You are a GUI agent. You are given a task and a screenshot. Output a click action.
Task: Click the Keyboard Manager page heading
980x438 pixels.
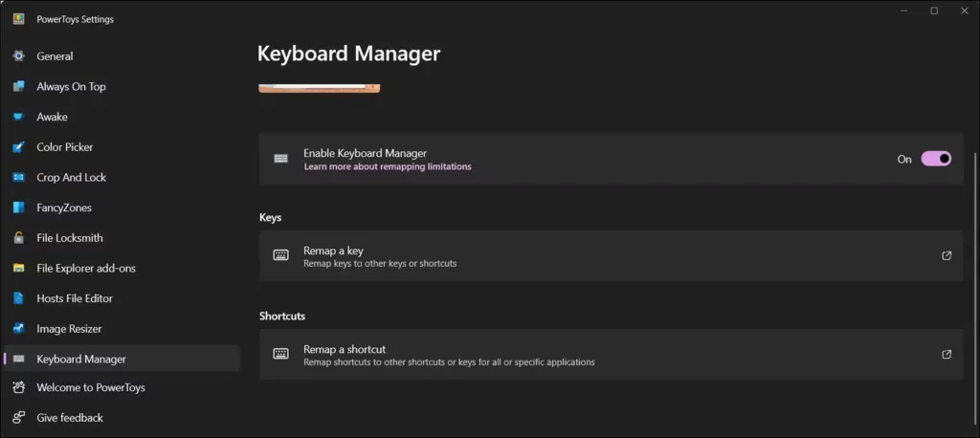[348, 54]
